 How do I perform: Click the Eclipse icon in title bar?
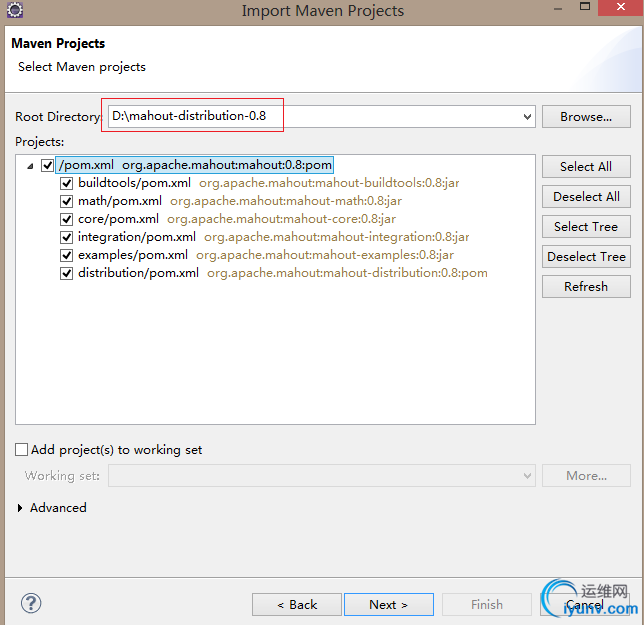coord(15,10)
